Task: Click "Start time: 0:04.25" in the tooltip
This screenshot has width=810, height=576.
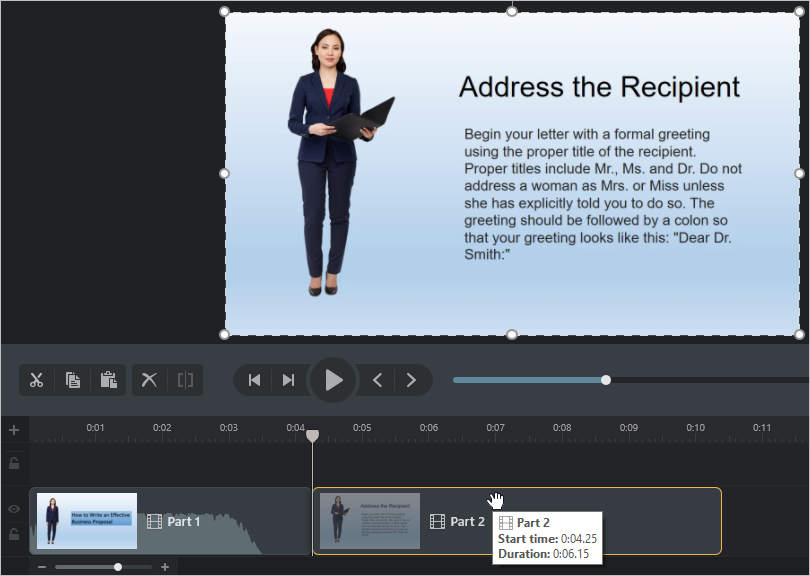Action: [547, 539]
